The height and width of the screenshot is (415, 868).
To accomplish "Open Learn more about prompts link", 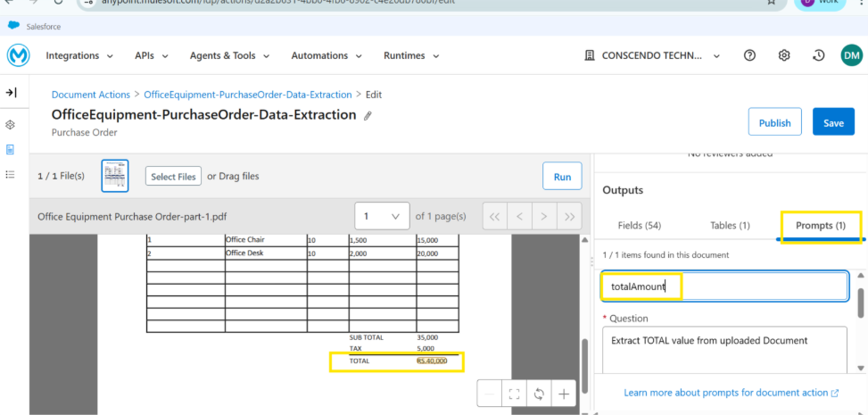I will click(731, 392).
